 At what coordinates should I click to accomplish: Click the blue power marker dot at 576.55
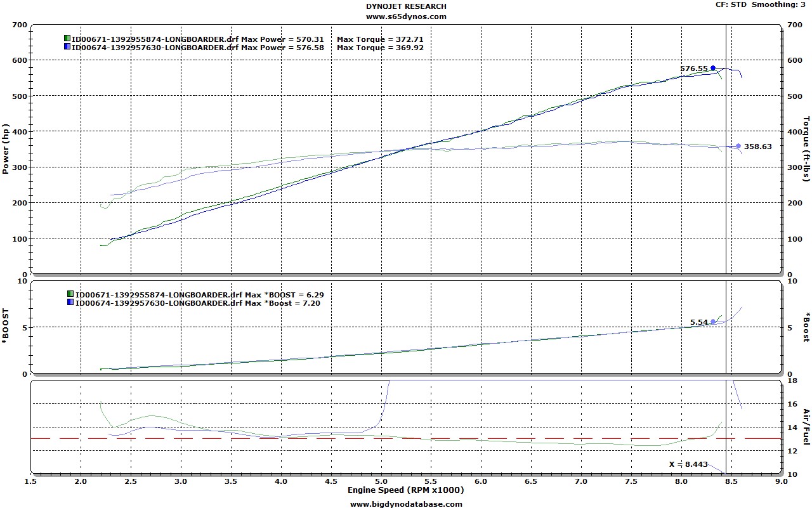point(713,68)
